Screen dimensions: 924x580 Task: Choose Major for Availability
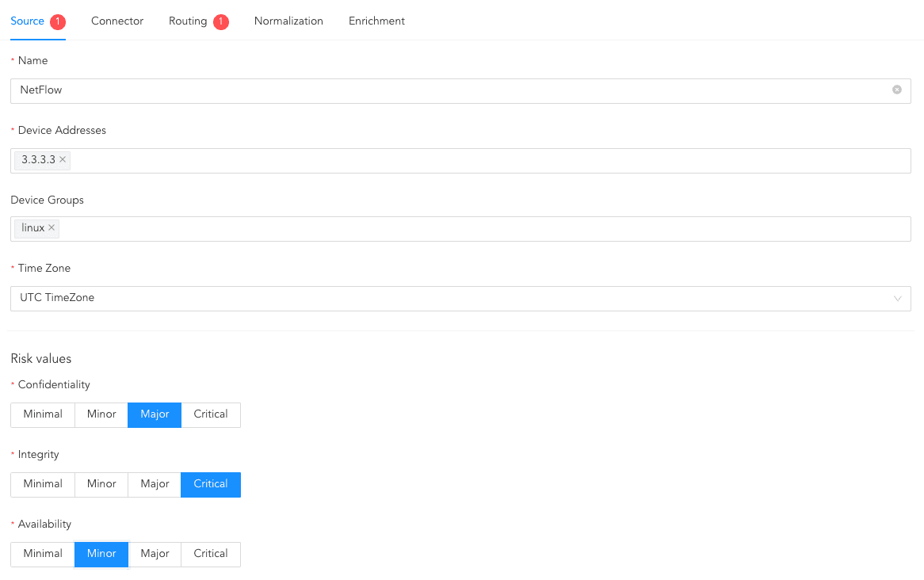(x=155, y=554)
